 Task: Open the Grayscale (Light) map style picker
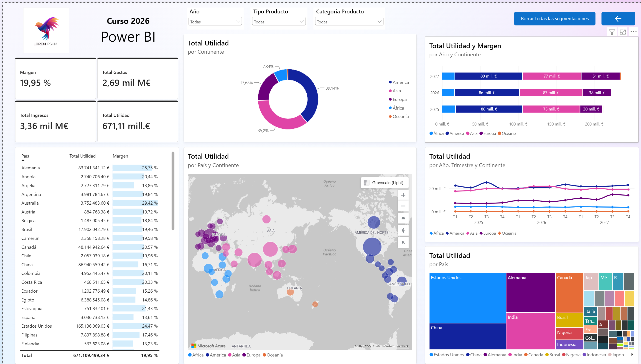pos(384,183)
